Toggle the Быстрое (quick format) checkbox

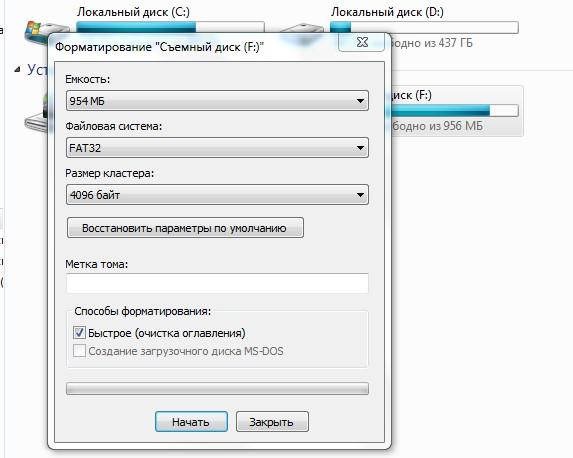[79, 333]
